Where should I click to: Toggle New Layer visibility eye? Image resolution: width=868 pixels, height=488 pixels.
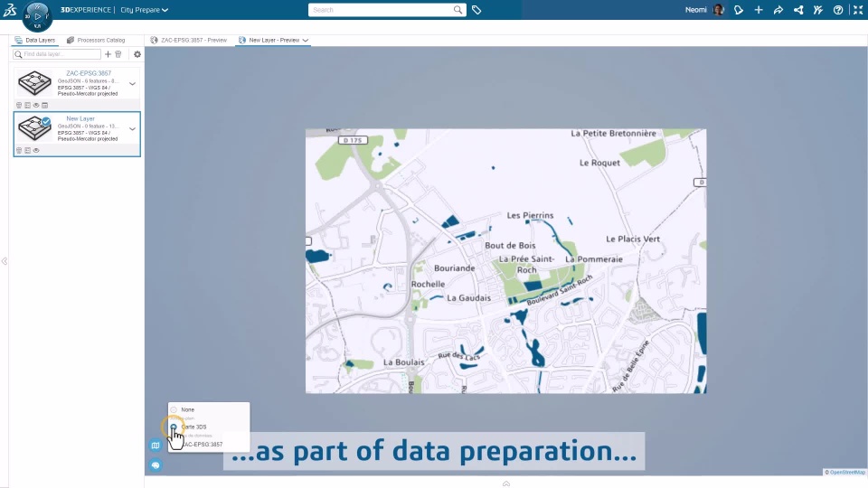tap(36, 151)
